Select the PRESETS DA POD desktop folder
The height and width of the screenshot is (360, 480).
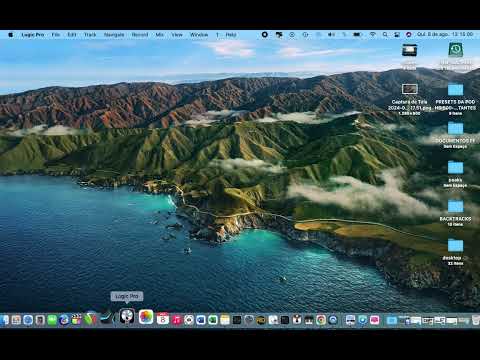[x=455, y=90]
